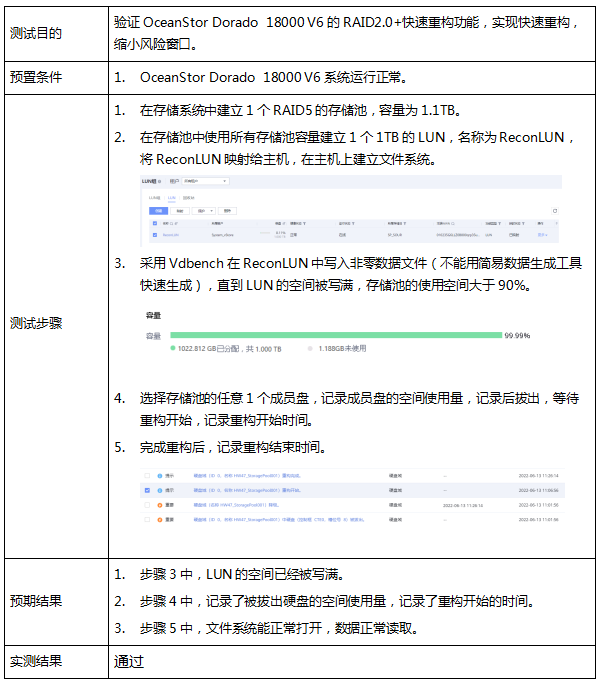Open the 11:06:56 rebuild-start alarm link

[x=247, y=490]
